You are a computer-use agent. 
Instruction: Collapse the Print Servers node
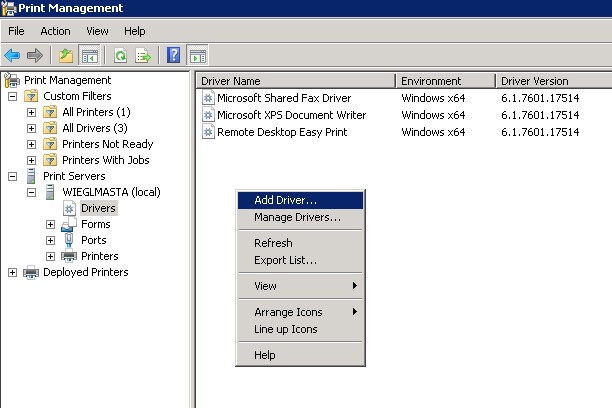(x=12, y=176)
